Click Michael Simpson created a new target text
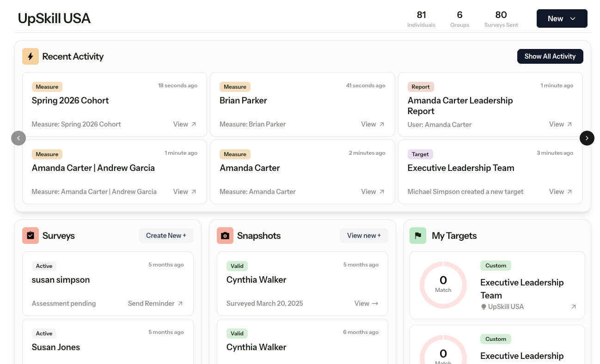Screen dimensions: 600x364 [465, 192]
